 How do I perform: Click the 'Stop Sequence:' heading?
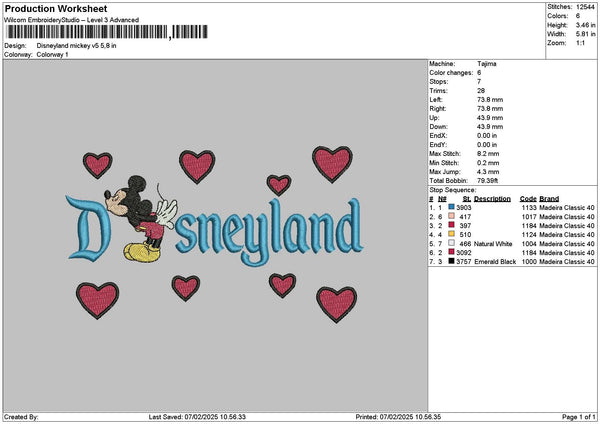click(453, 190)
